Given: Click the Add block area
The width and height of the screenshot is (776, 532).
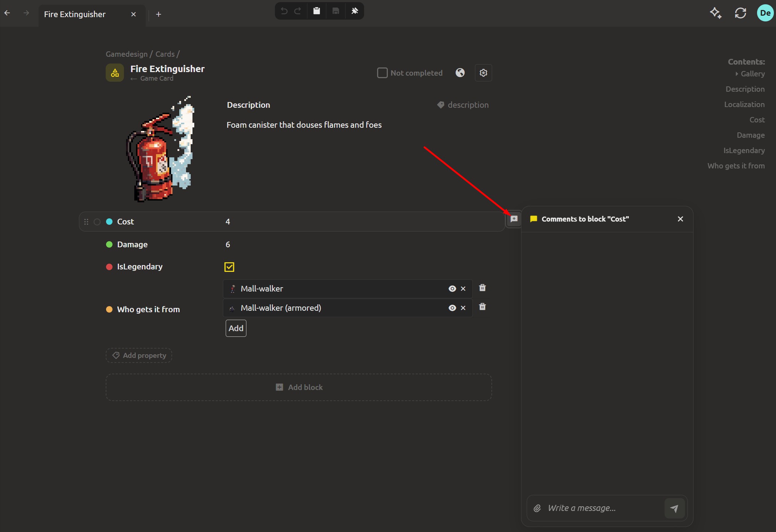Looking at the screenshot, I should pos(299,387).
